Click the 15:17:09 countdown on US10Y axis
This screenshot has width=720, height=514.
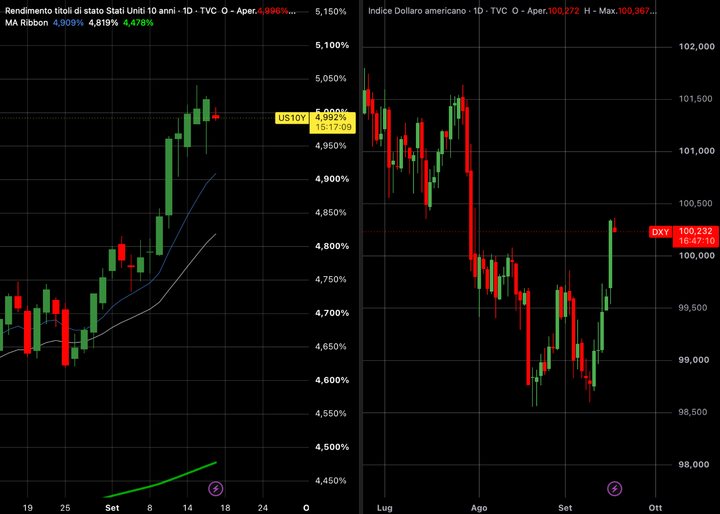(x=333, y=127)
